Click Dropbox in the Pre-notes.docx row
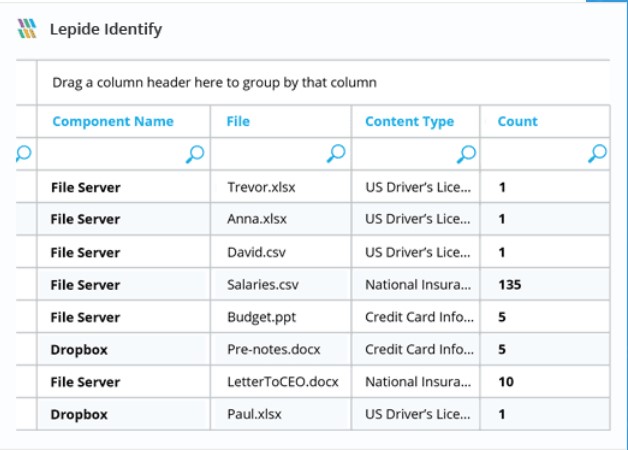This screenshot has height=450, width=628. [x=79, y=350]
